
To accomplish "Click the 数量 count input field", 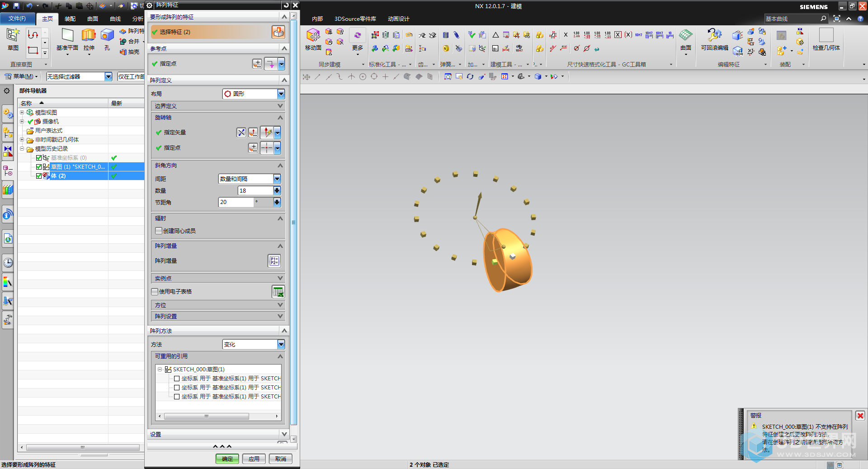I will [255, 190].
